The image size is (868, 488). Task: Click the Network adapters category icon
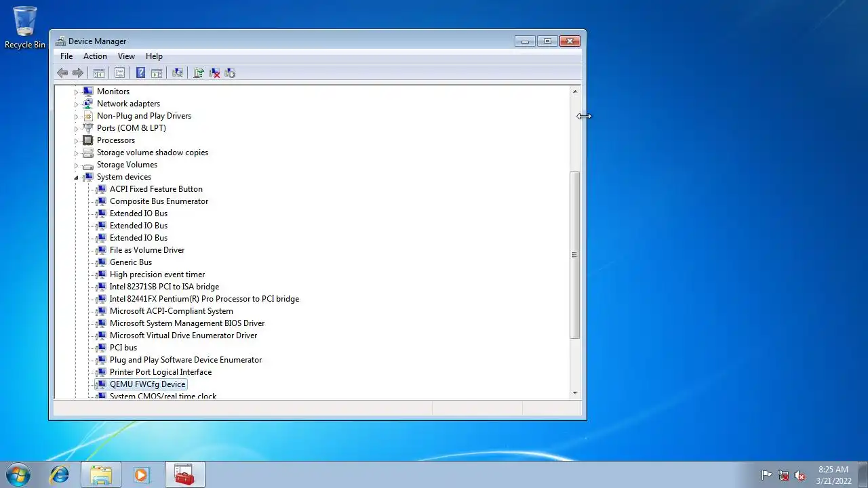click(87, 104)
